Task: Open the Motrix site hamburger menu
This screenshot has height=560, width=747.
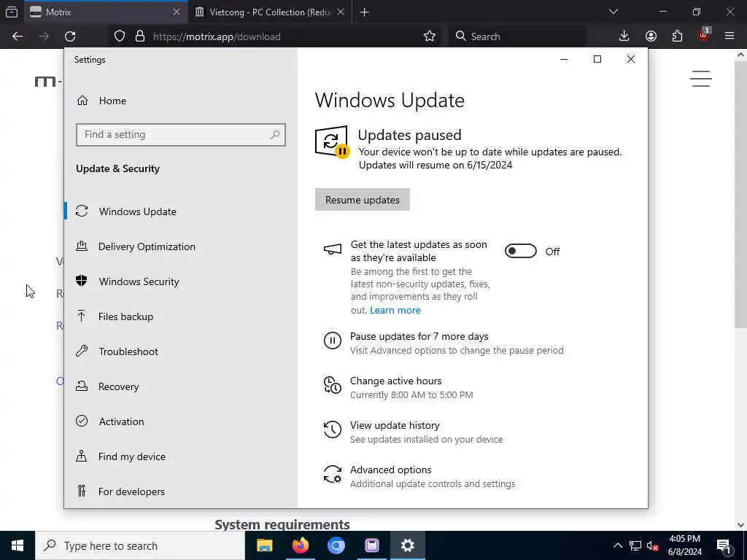Action: (x=701, y=79)
